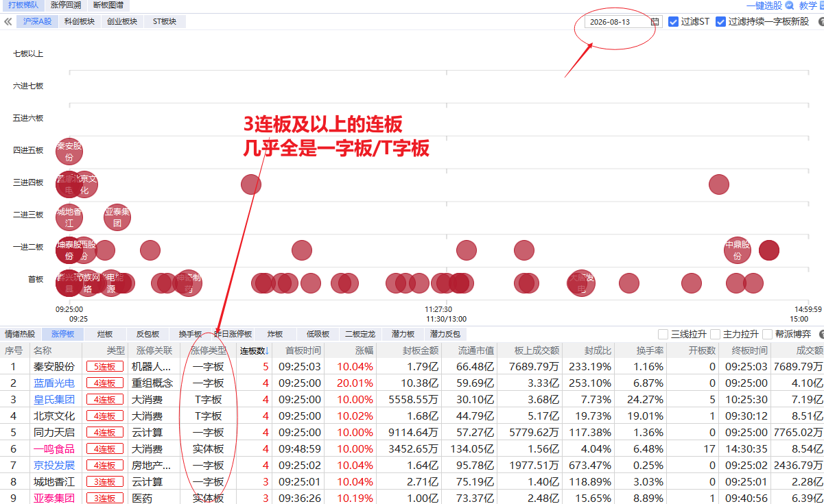Toggle 过滤持续一字板新股 checkbox
This screenshot has height=504, width=824.
[x=720, y=22]
